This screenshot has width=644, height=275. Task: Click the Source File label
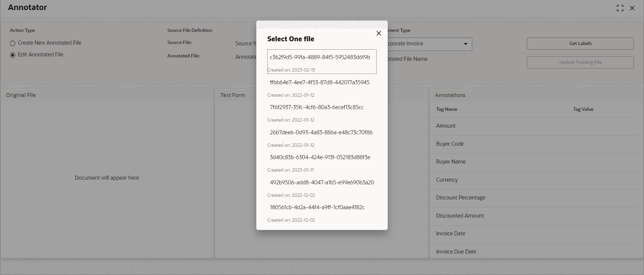coord(179,43)
